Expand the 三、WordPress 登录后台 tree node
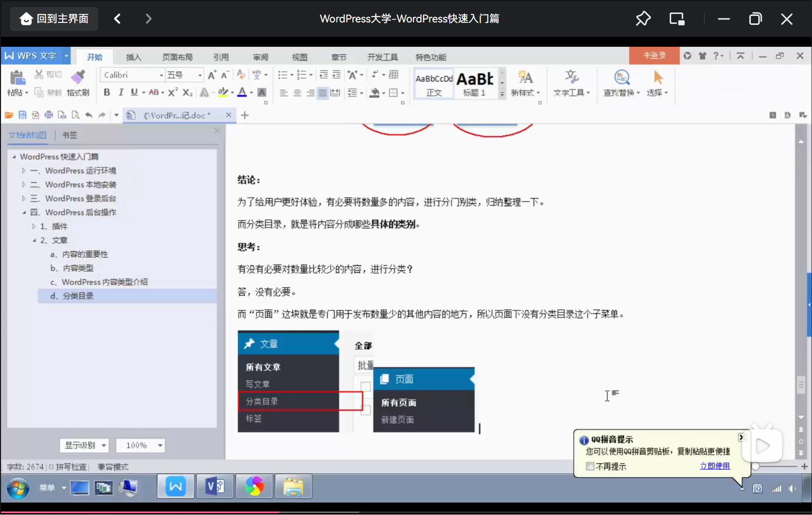Screen dimensions: 812x515 [x=23, y=199]
